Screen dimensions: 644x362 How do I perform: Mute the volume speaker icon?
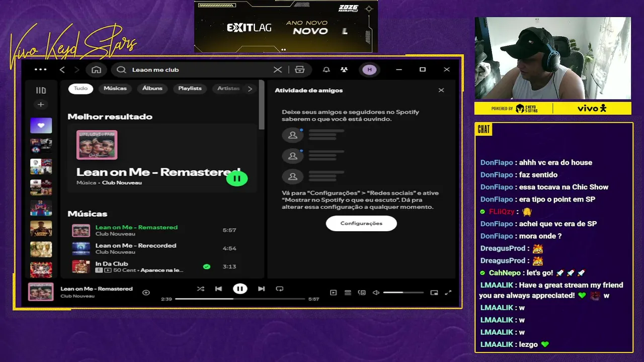click(376, 293)
